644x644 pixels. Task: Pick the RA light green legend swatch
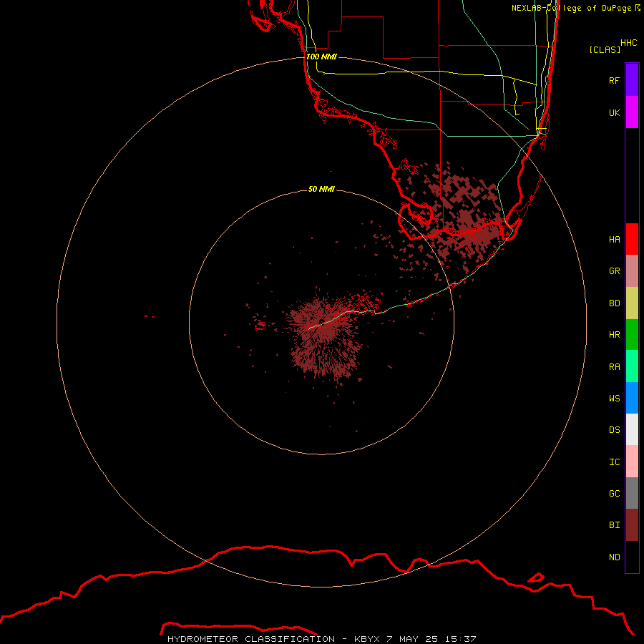[x=632, y=366]
